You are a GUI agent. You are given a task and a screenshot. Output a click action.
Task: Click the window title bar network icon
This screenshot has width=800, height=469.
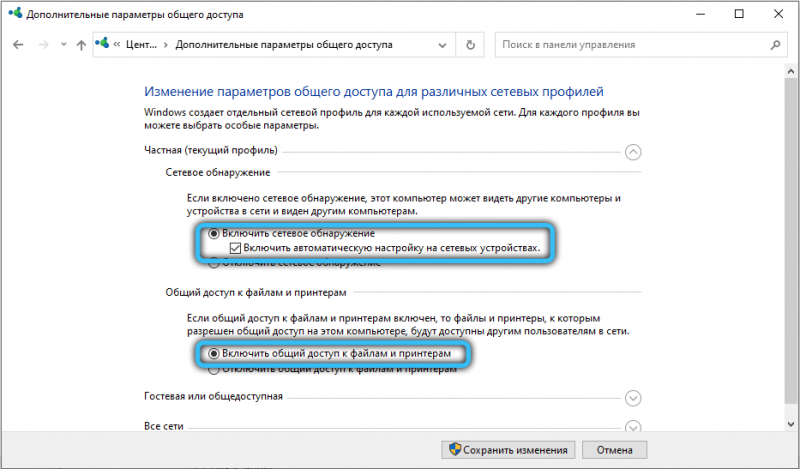15,13
